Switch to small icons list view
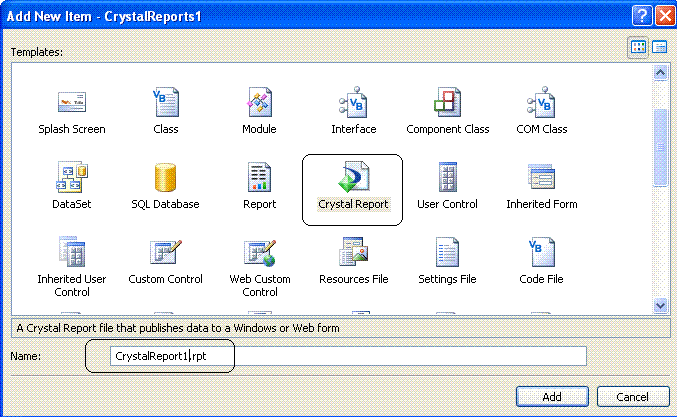Screen dimensions: 677x417 click(x=660, y=47)
